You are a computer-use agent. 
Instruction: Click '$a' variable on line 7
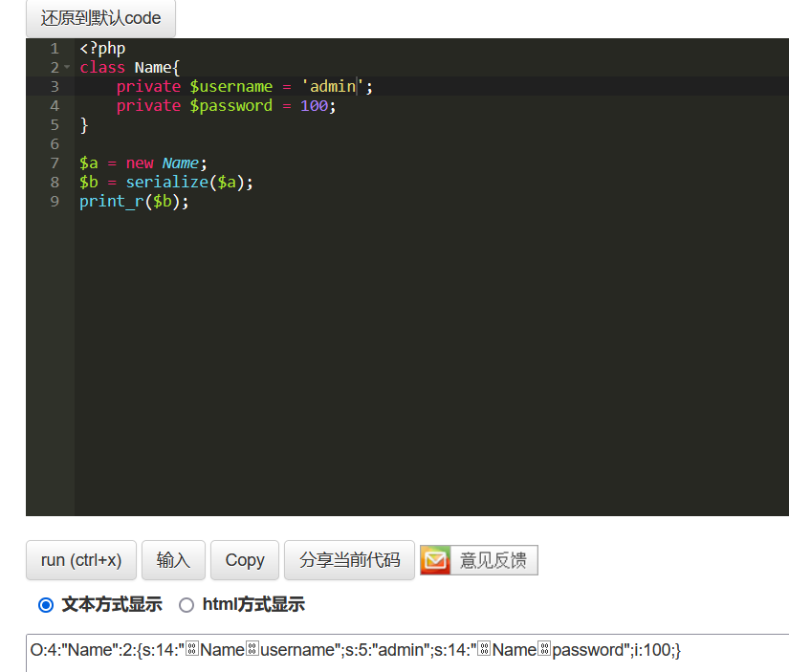89,163
